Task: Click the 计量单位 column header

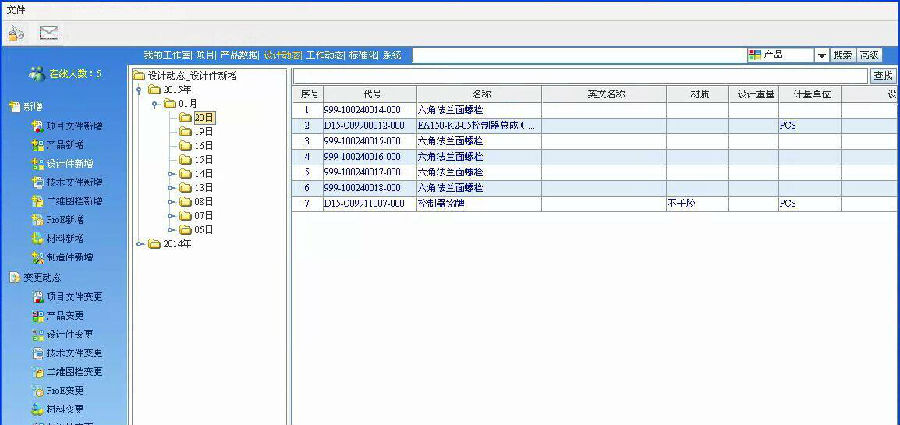Action: click(x=810, y=94)
